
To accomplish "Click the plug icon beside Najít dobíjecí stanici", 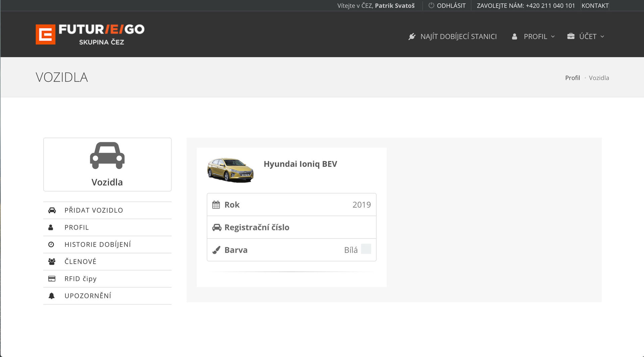I will (412, 37).
